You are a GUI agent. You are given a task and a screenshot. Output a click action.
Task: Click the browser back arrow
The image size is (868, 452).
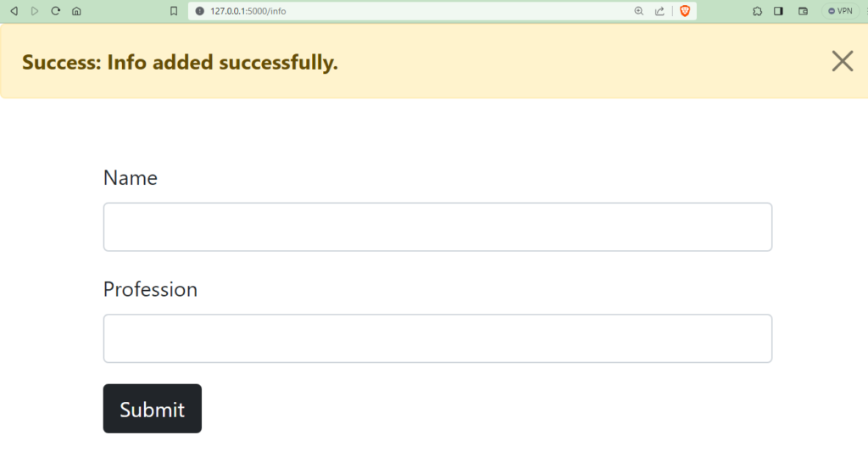[14, 11]
